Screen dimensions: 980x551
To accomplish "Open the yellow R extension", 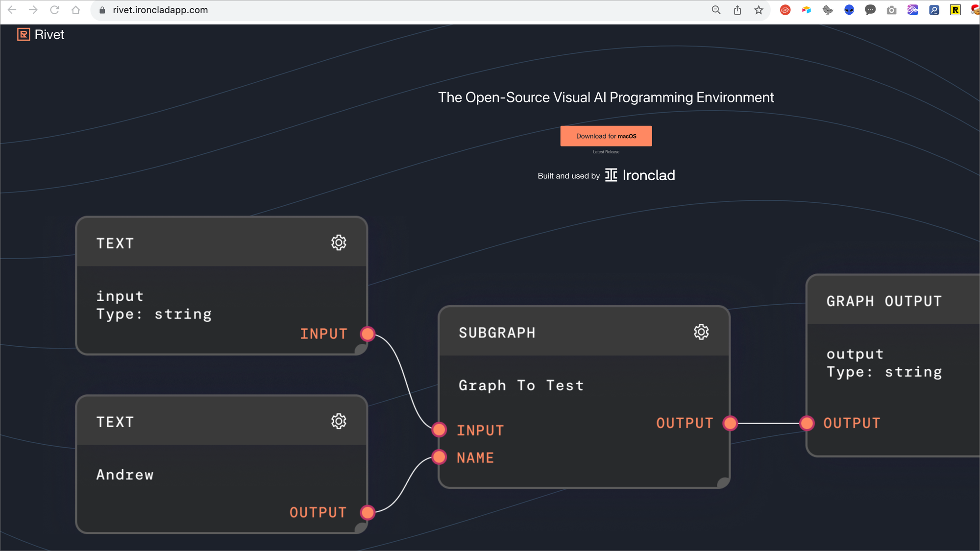I will [955, 10].
